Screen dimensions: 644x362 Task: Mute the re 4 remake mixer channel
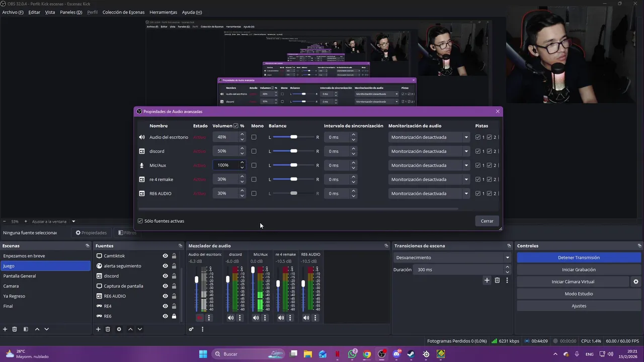[x=281, y=318]
